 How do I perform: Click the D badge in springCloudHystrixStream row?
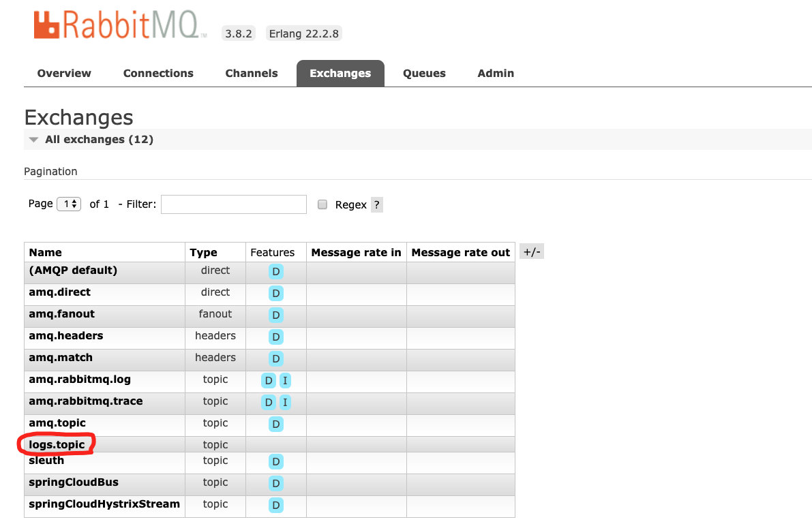coord(276,506)
